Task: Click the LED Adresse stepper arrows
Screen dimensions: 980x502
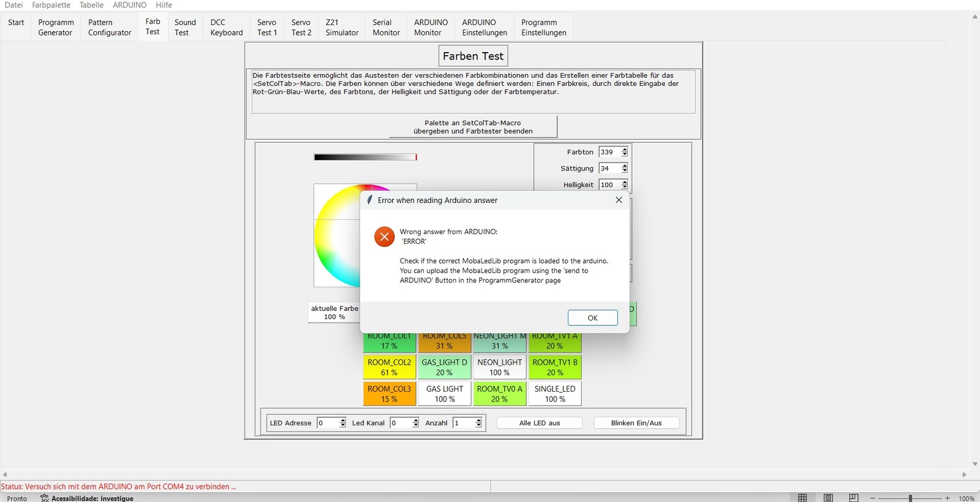Action: [342, 423]
